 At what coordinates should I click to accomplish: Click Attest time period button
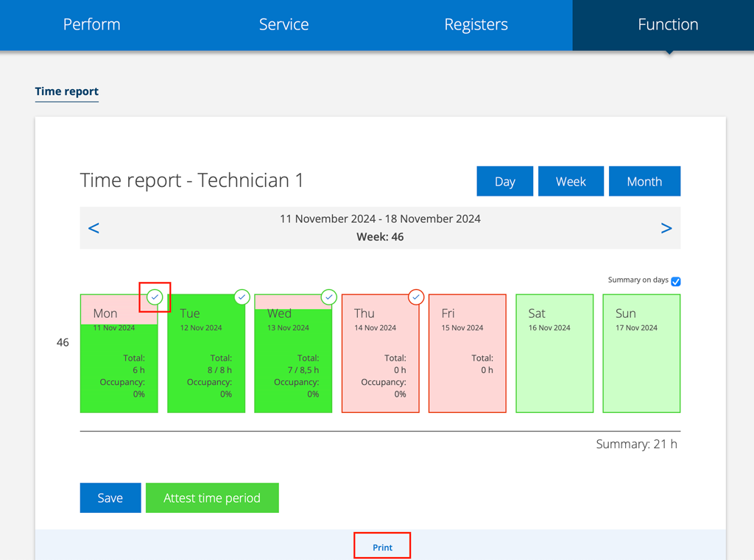pos(212,498)
